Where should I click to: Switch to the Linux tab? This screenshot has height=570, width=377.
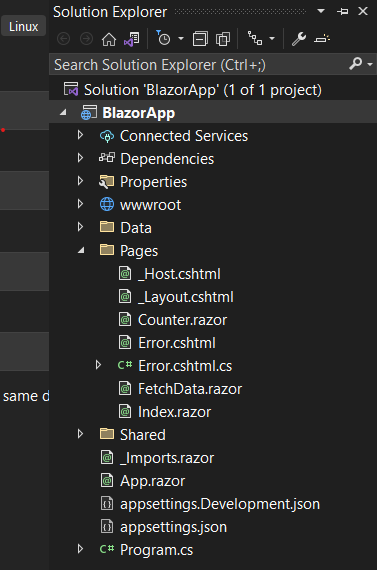tap(23, 26)
